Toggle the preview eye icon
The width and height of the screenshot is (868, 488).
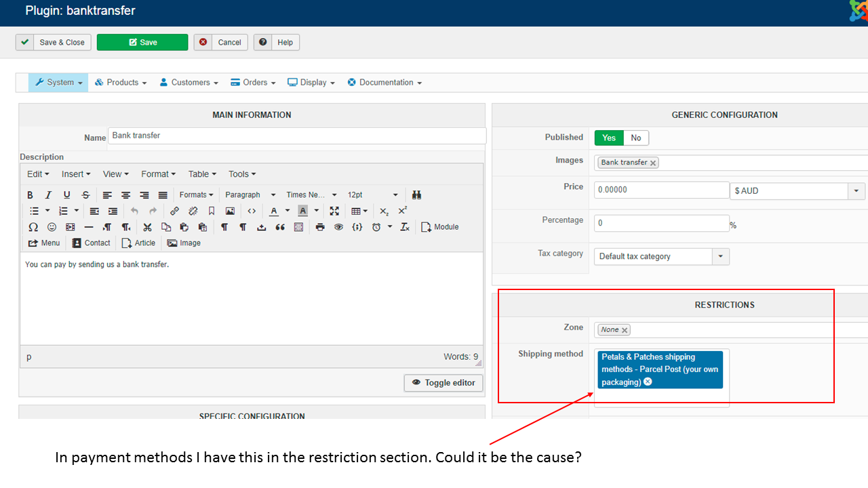[338, 227]
